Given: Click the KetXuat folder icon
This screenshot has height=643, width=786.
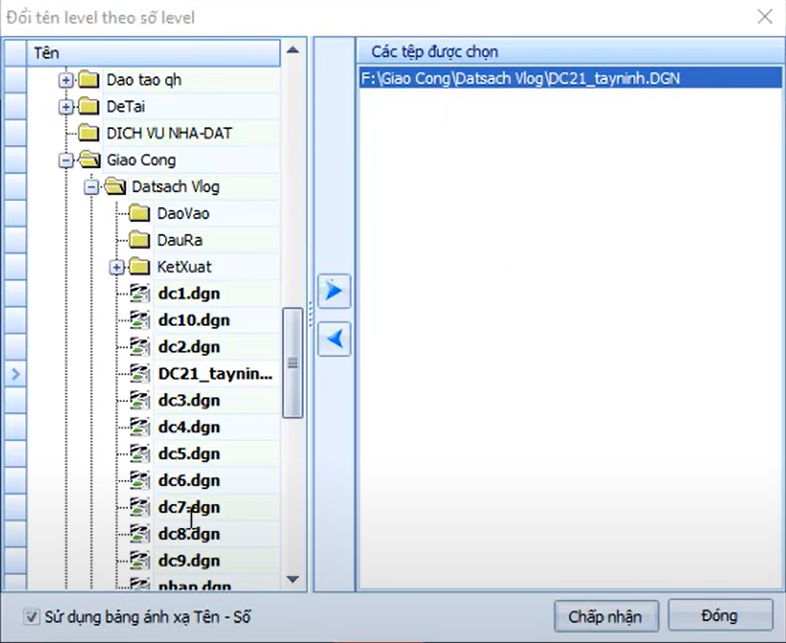Looking at the screenshot, I should click(x=140, y=267).
